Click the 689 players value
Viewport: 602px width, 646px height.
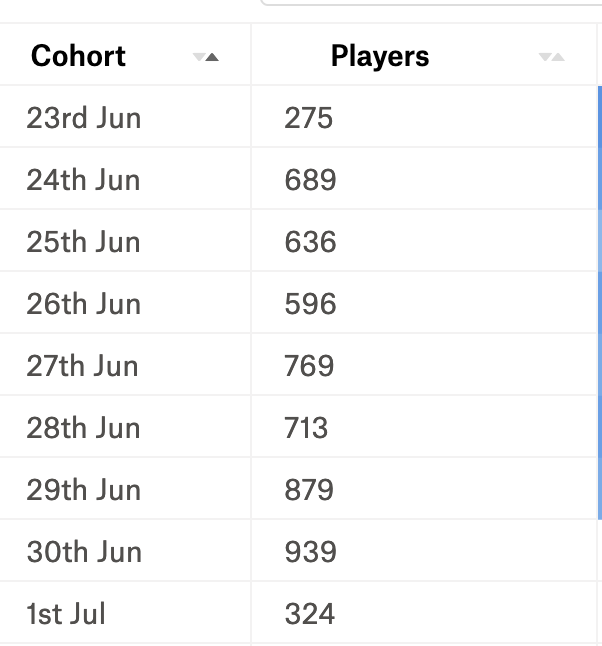310,180
